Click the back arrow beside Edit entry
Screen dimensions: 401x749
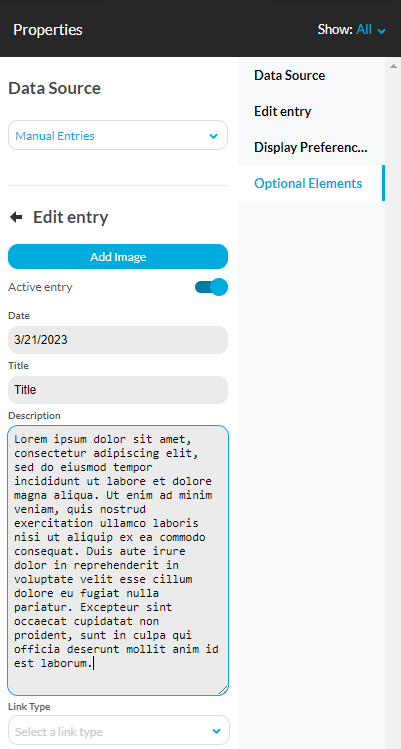pyautogui.click(x=16, y=217)
